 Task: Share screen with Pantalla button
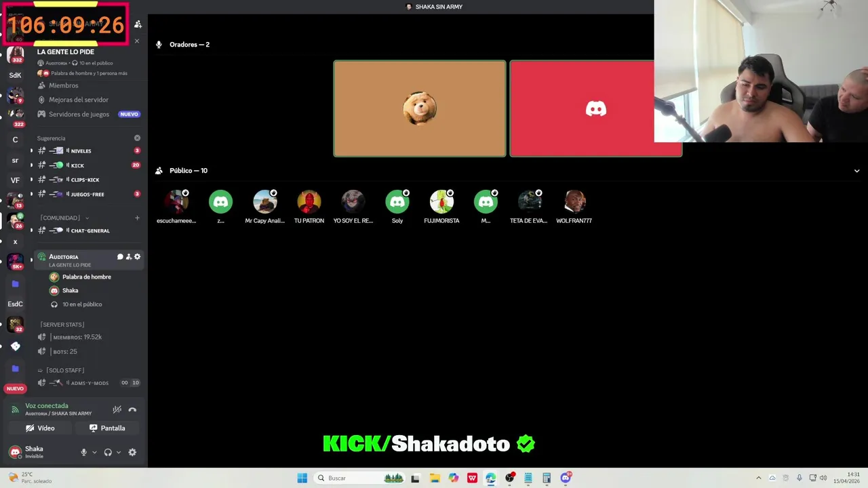click(x=108, y=428)
